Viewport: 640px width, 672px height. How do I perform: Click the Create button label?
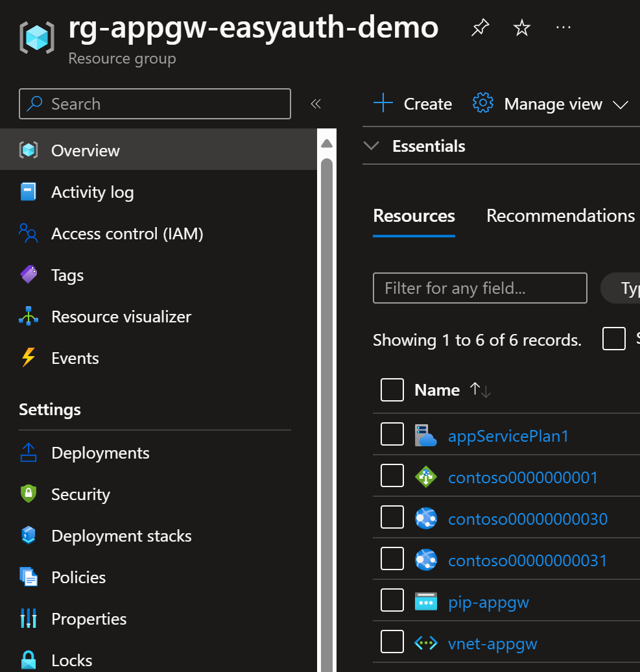427,104
